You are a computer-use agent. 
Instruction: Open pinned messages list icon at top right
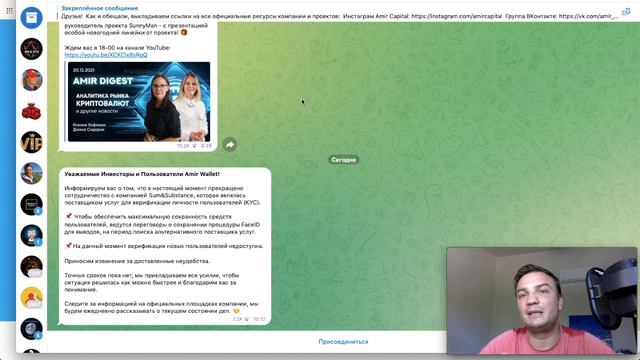(626, 12)
